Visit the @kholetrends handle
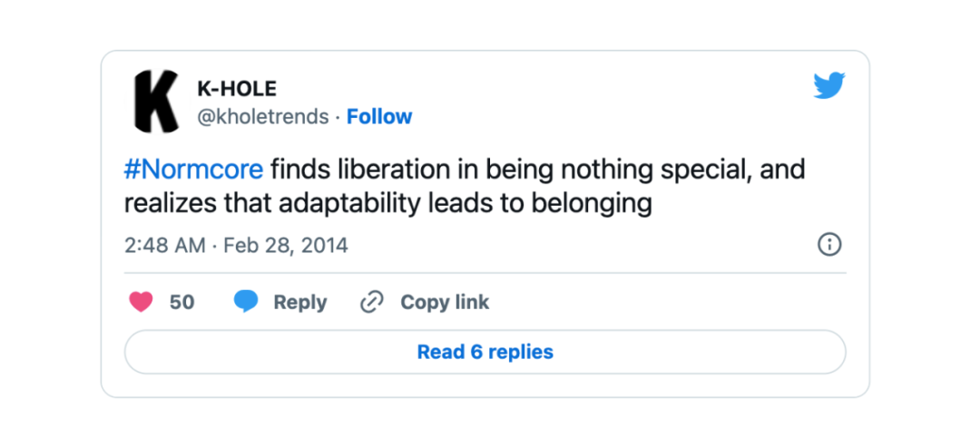 (x=263, y=117)
